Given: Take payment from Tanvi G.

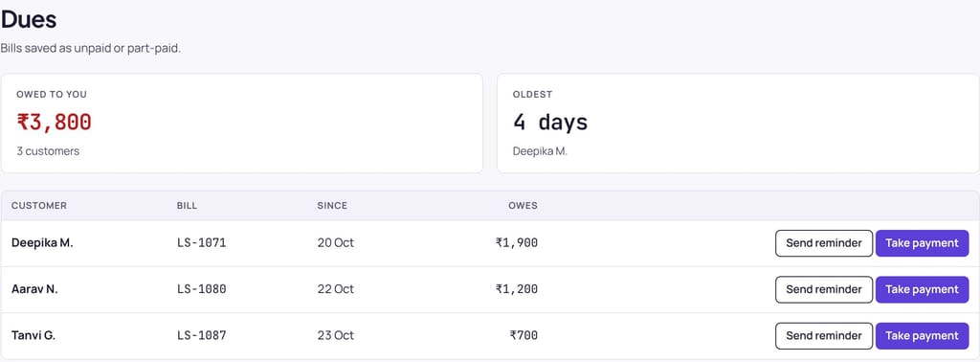Looking at the screenshot, I should pyautogui.click(x=922, y=336).
